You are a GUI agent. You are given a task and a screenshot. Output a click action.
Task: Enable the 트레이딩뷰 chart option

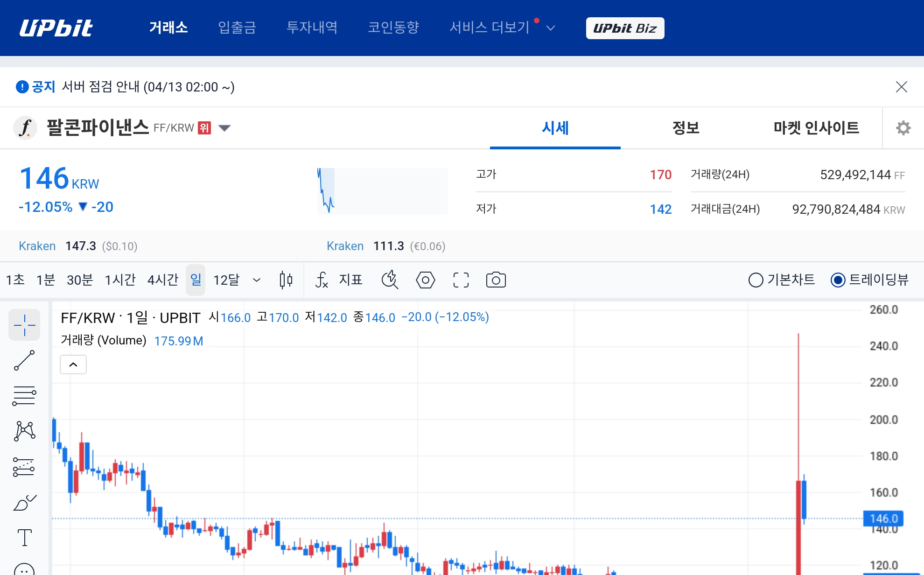pyautogui.click(x=839, y=280)
